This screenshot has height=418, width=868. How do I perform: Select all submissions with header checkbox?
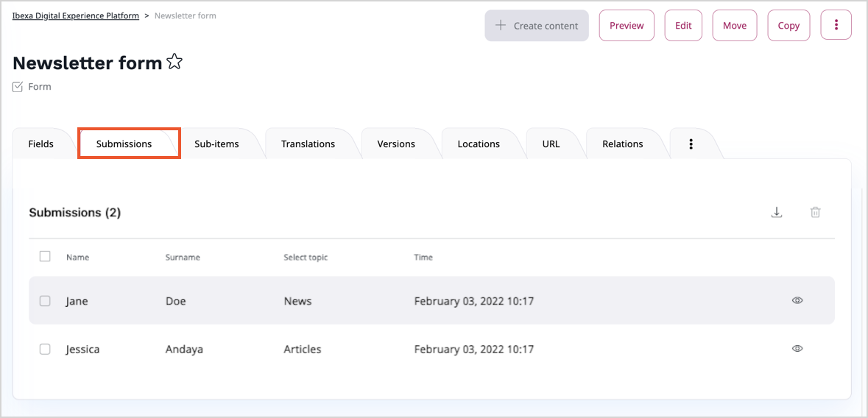pyautogui.click(x=45, y=257)
